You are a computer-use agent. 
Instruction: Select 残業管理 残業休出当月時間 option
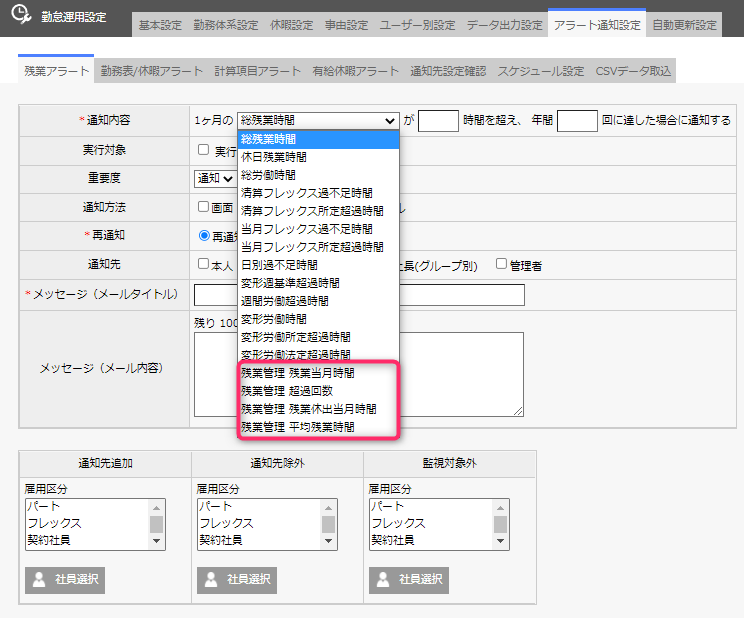click(x=318, y=409)
